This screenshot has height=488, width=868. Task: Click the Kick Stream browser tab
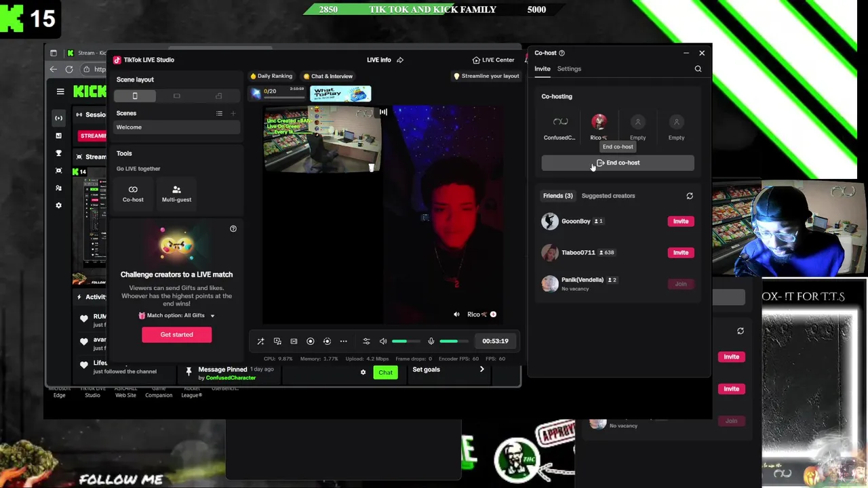coord(87,53)
